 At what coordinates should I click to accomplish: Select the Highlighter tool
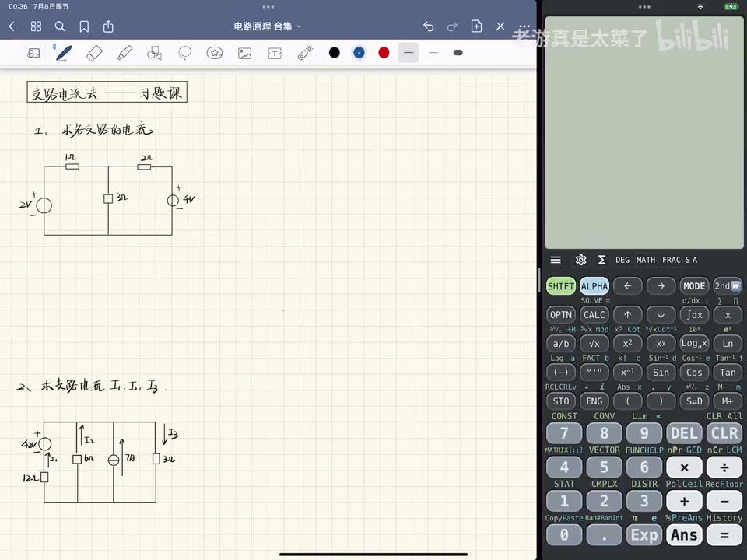coord(124,53)
